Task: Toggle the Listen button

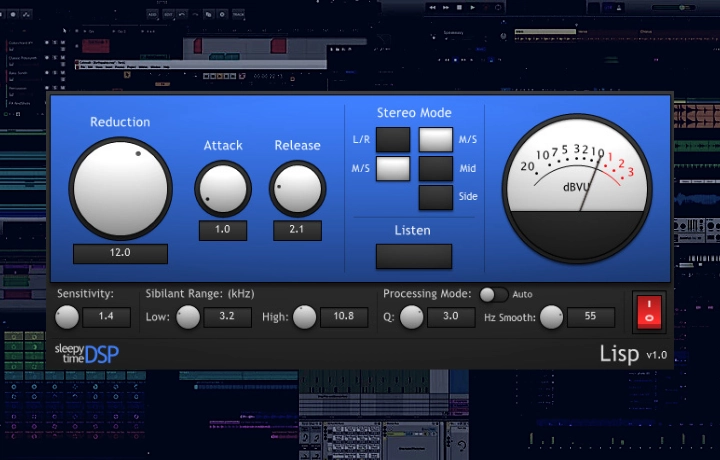Action: (414, 256)
